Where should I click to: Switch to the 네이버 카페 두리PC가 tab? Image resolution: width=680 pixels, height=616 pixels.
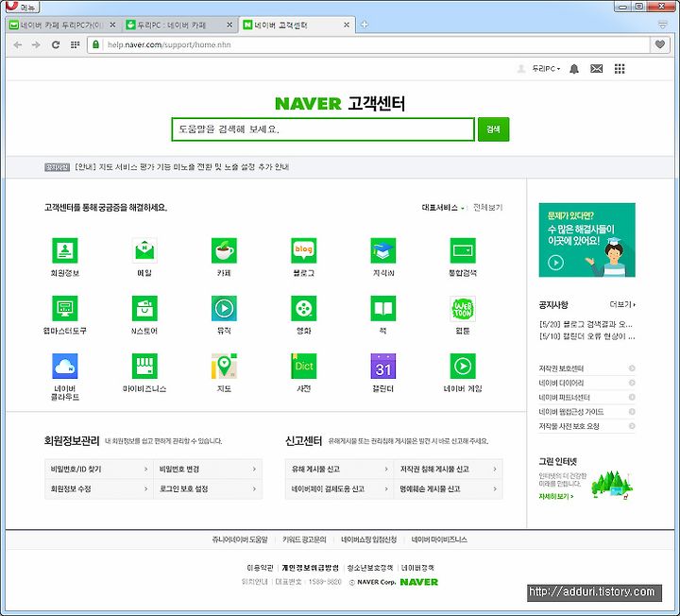(x=61, y=26)
